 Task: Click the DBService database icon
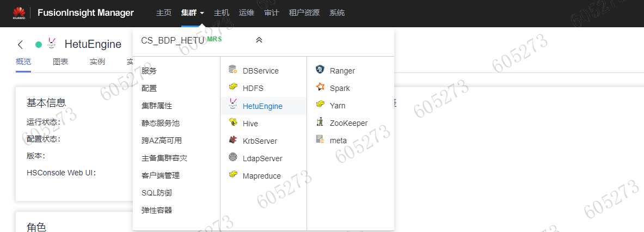click(233, 70)
